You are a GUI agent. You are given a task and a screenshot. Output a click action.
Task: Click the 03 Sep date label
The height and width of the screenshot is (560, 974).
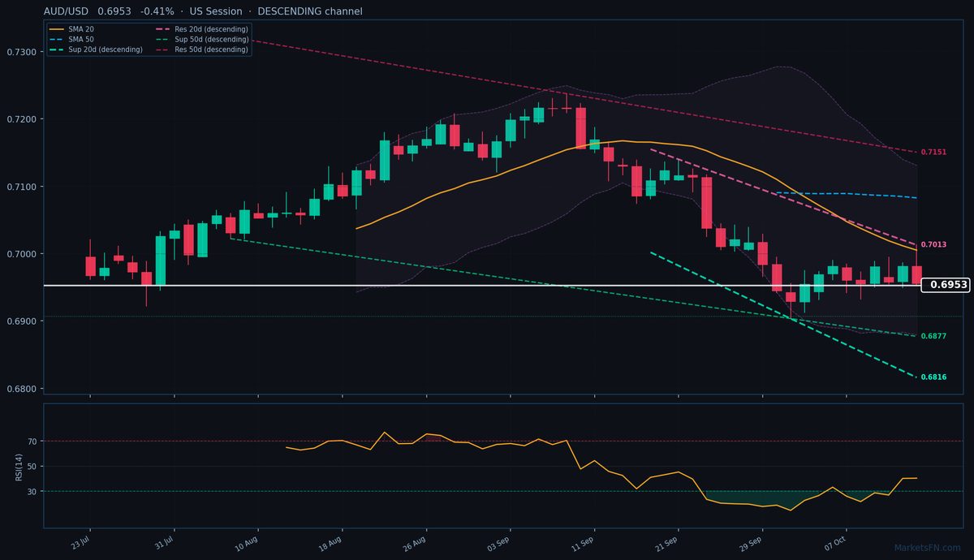(x=499, y=543)
